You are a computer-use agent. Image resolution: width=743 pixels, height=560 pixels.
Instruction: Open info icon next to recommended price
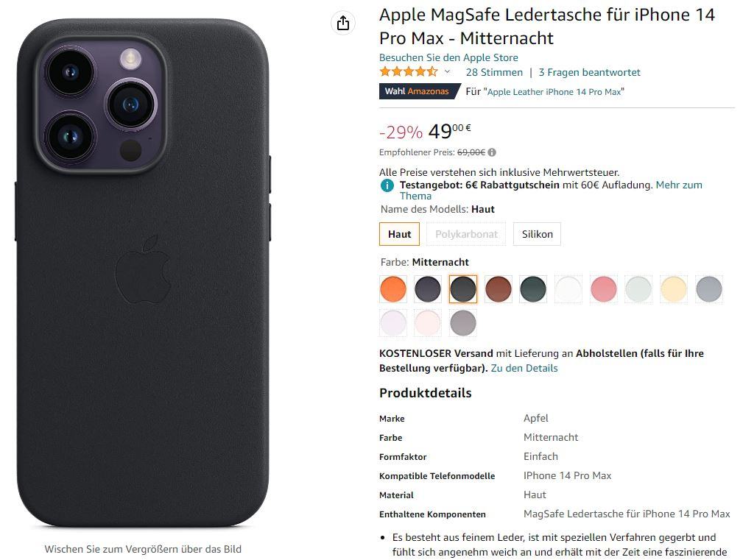click(x=492, y=152)
